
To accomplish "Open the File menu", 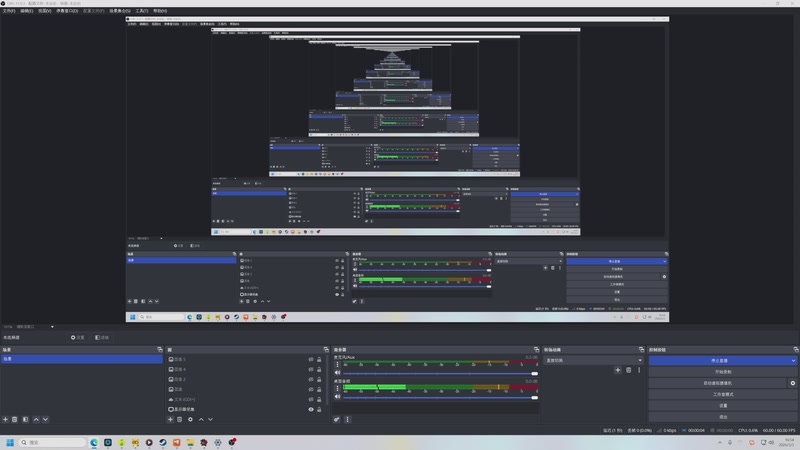I will (x=9, y=11).
